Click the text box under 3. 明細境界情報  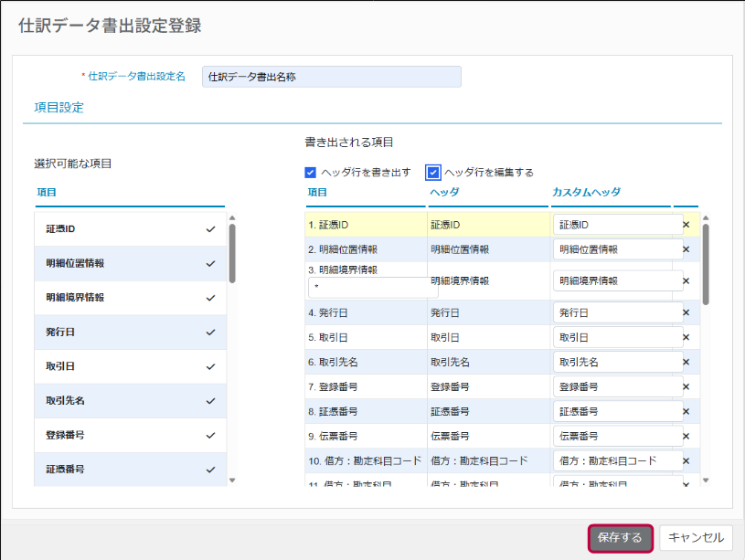coord(373,288)
